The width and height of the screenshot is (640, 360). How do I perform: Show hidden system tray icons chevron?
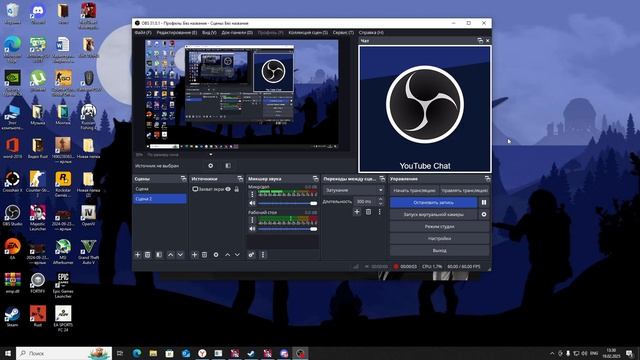pos(552,353)
